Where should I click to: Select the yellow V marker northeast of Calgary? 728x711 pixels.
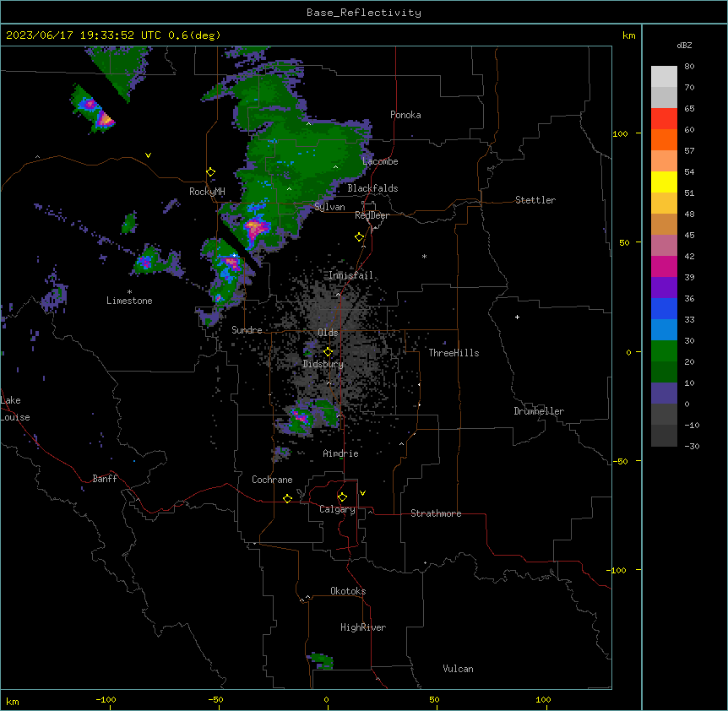tap(362, 493)
